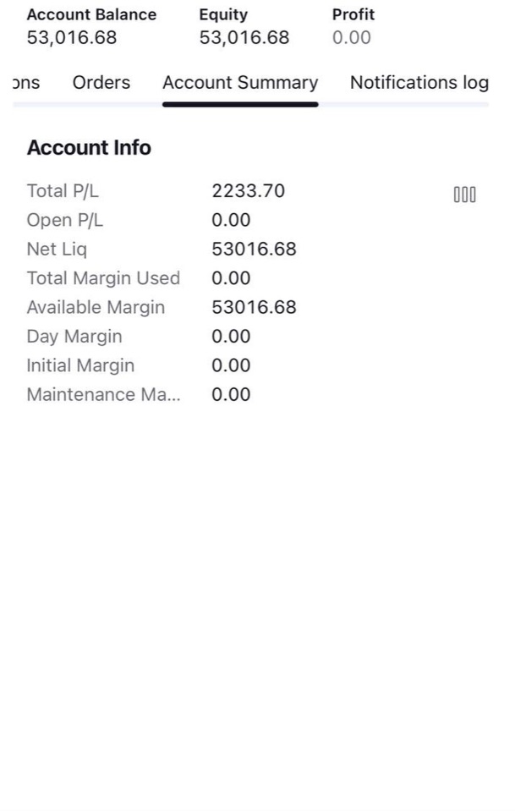
Task: Click the Account Info heading
Action: coord(89,147)
